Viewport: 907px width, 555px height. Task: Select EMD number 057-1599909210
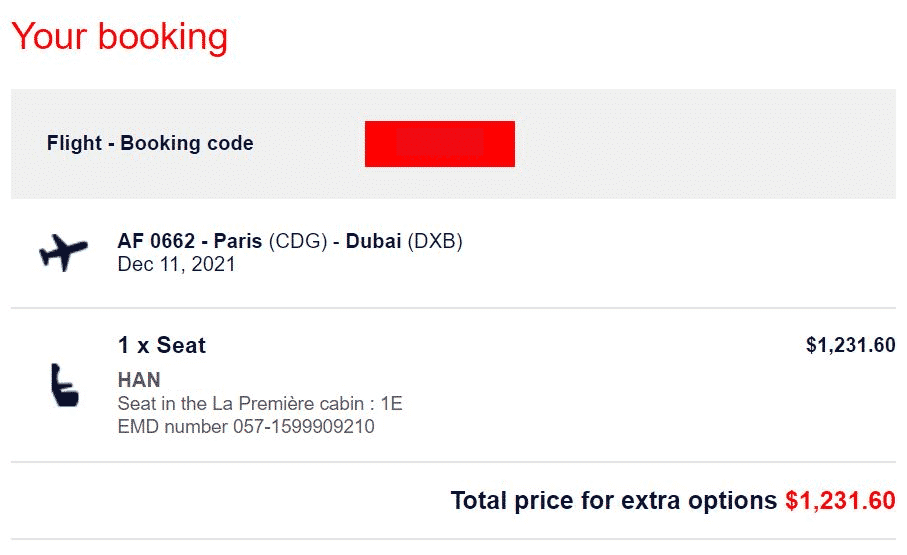tap(246, 427)
